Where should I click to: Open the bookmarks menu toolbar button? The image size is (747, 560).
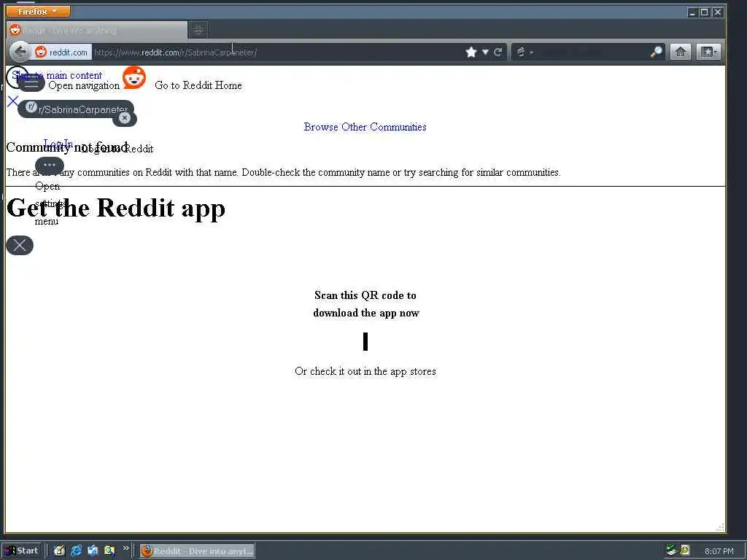[708, 52]
